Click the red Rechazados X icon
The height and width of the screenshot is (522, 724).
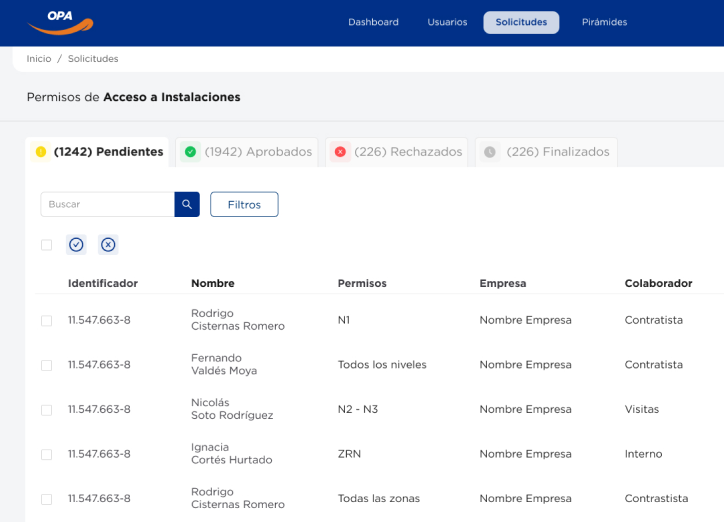point(340,152)
